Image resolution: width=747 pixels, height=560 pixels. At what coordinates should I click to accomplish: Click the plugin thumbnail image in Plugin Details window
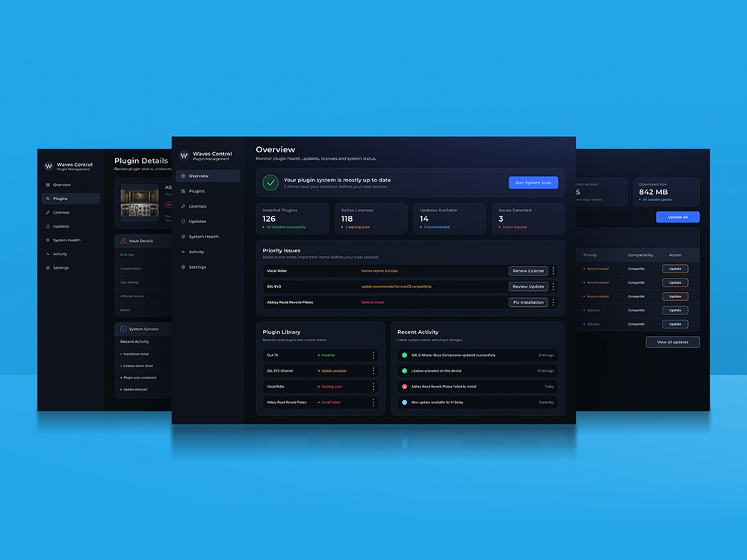[x=140, y=203]
